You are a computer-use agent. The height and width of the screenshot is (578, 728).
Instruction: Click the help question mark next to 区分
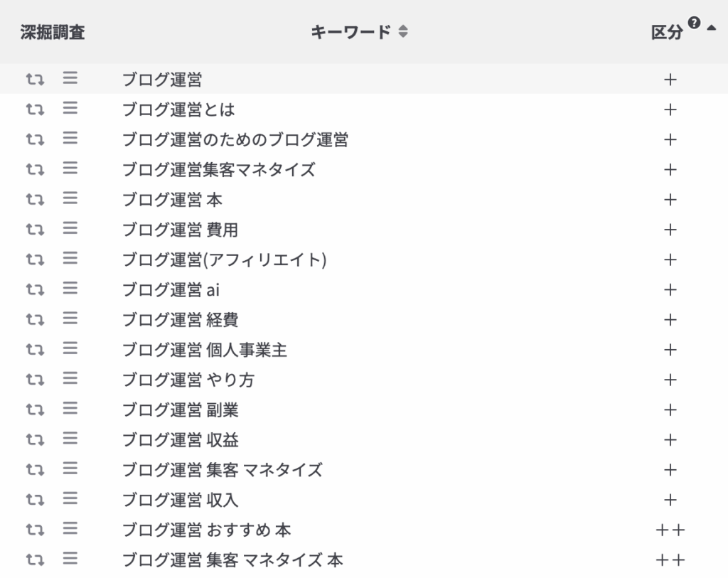694,23
